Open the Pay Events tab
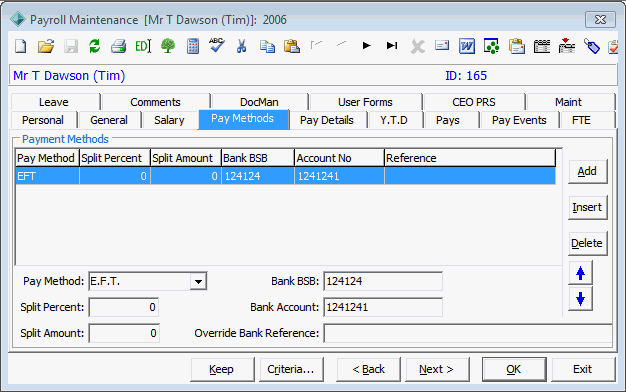The image size is (626, 392). (x=519, y=120)
